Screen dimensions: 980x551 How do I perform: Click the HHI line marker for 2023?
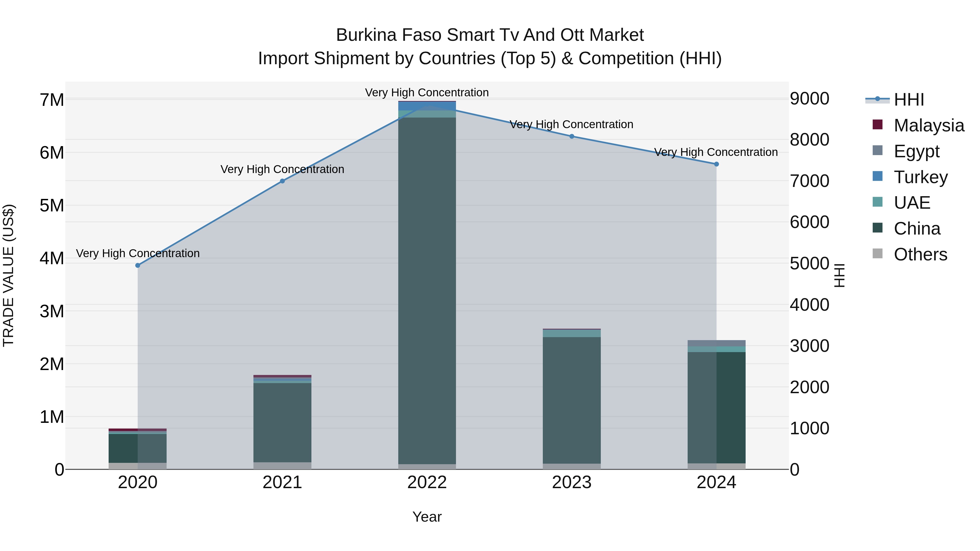[572, 137]
